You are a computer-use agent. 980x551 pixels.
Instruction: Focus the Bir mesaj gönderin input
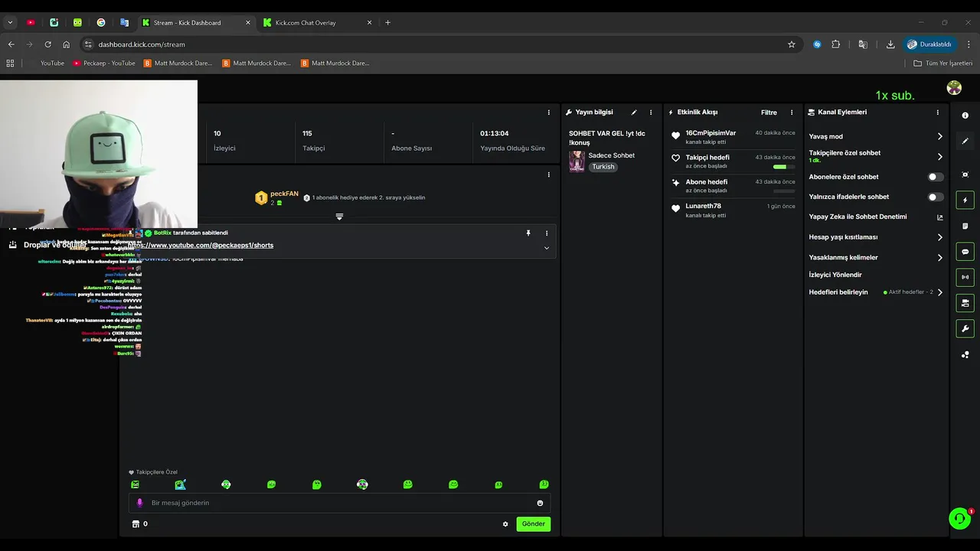[x=339, y=503]
